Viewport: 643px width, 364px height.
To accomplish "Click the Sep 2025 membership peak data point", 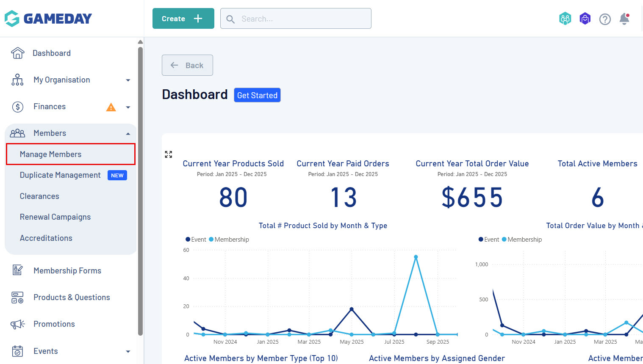I will click(416, 257).
